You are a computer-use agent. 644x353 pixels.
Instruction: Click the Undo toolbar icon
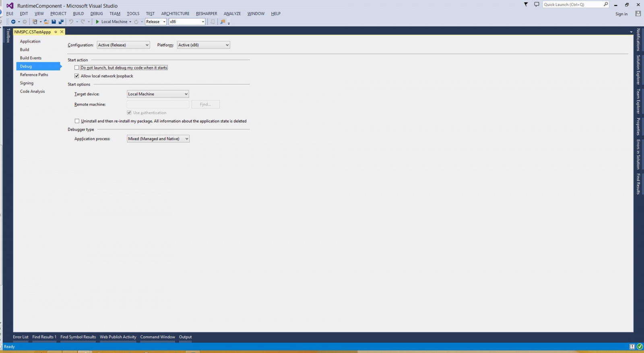[71, 22]
